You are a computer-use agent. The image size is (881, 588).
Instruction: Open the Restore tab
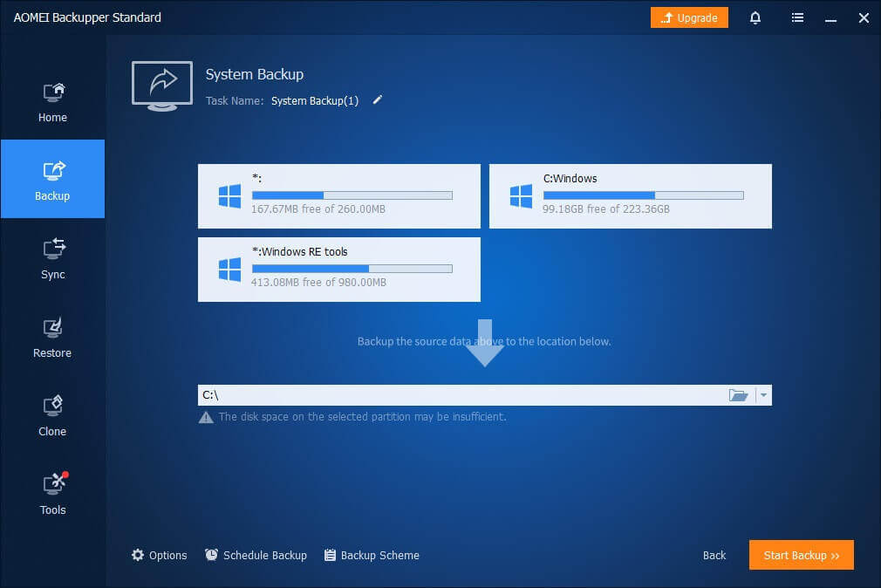pyautogui.click(x=52, y=338)
